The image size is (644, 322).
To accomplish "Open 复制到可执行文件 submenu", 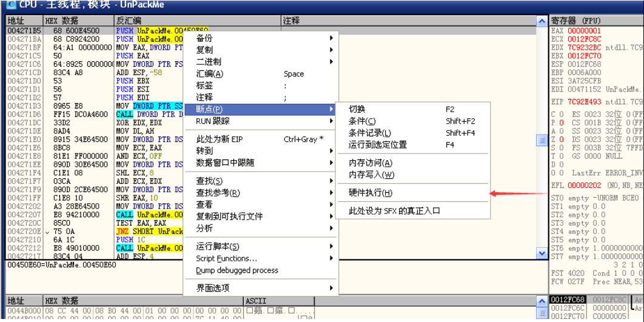I will point(261,216).
